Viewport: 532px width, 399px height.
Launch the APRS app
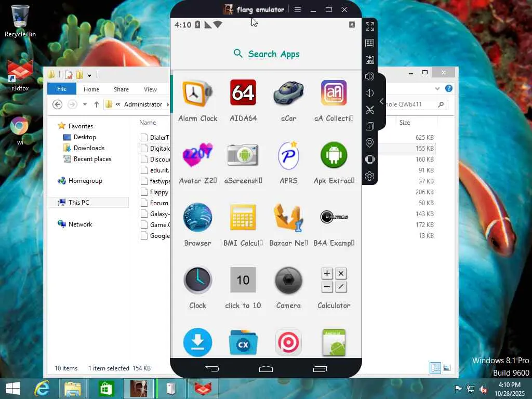288,155
